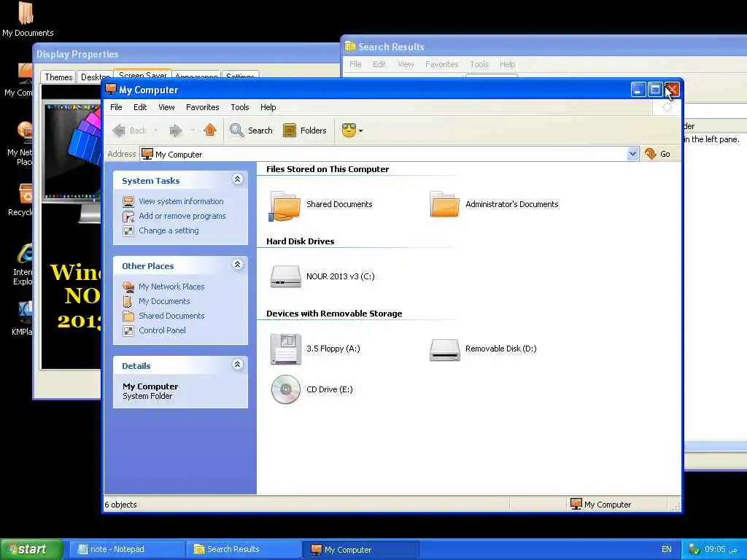Click the Change a setting icon
Viewport: 747px width, 560px height.
128,231
